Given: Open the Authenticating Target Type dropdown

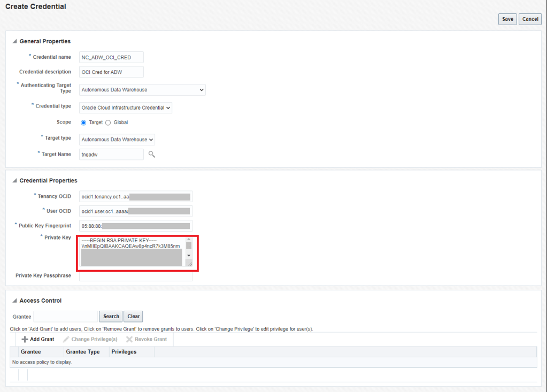Looking at the screenshot, I should [x=142, y=90].
